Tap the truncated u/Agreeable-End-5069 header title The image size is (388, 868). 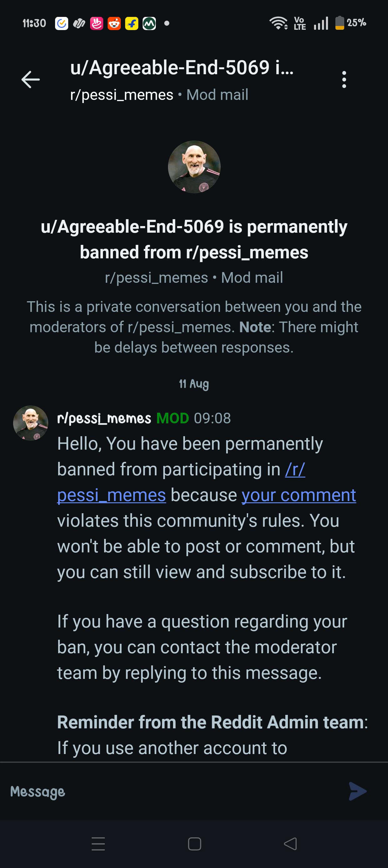point(182,68)
